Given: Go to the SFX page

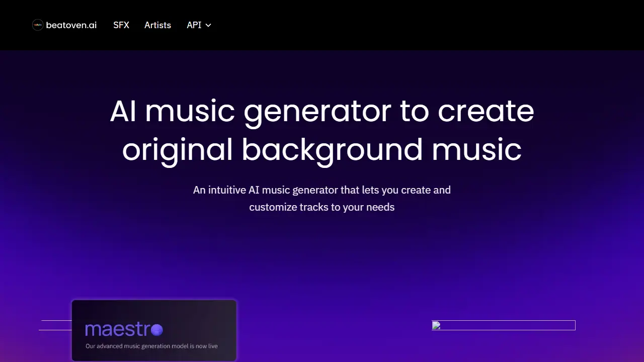Looking at the screenshot, I should click(121, 25).
